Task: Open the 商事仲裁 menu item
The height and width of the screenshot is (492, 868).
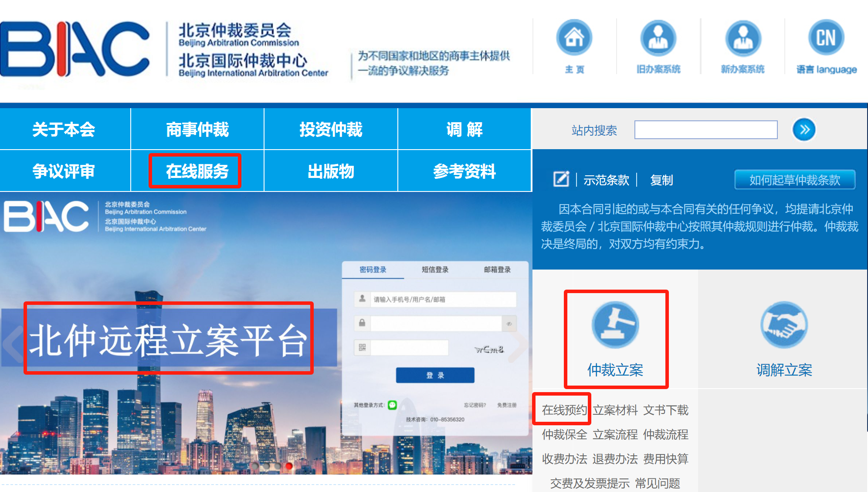Action: pyautogui.click(x=197, y=130)
